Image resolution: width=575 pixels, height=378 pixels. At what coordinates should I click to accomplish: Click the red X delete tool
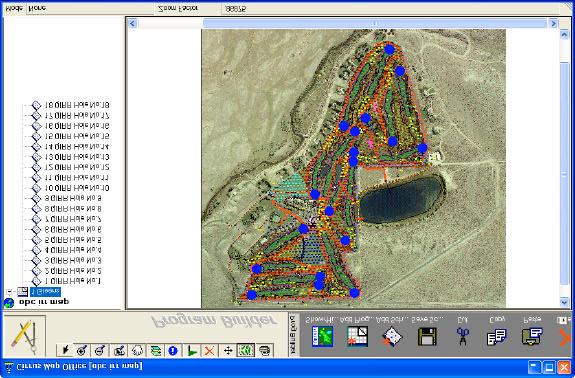pyautogui.click(x=209, y=351)
